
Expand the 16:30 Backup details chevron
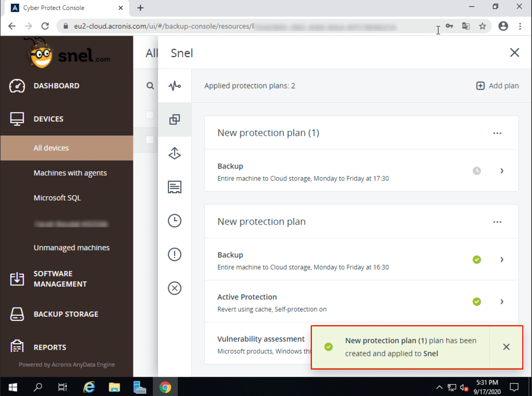coord(502,260)
